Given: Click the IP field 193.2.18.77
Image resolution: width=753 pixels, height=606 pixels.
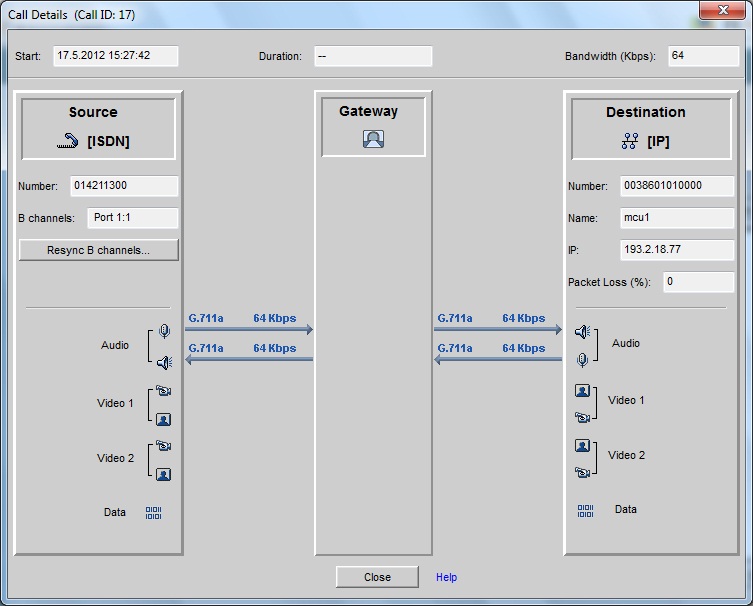Looking at the screenshot, I should 677,250.
